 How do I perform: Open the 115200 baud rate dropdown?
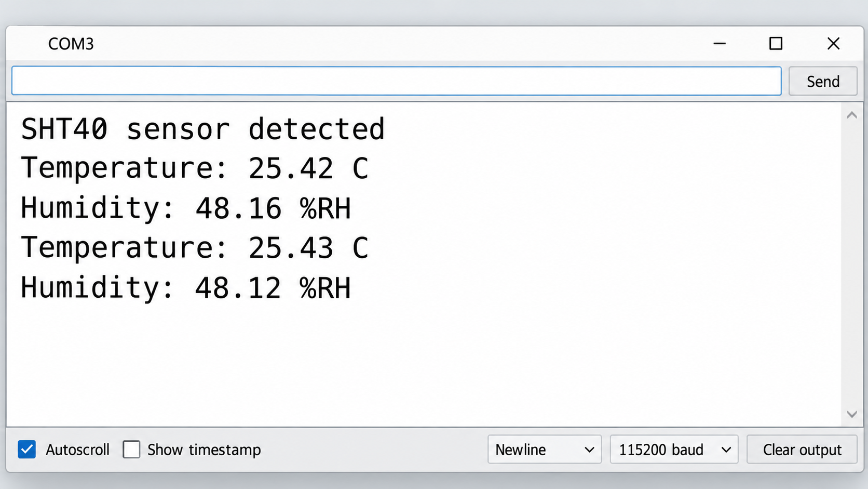674,450
